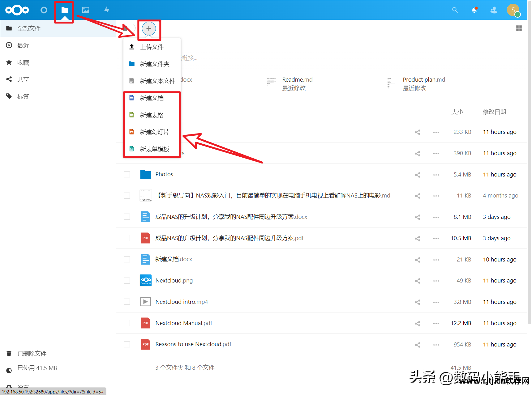Open 新建文档.docx file
Screen dimensions: 532x395
click(x=174, y=259)
